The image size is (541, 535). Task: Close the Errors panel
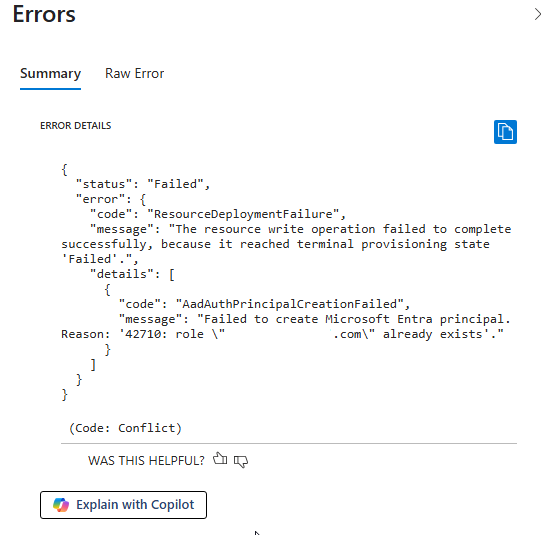pyautogui.click(x=537, y=14)
